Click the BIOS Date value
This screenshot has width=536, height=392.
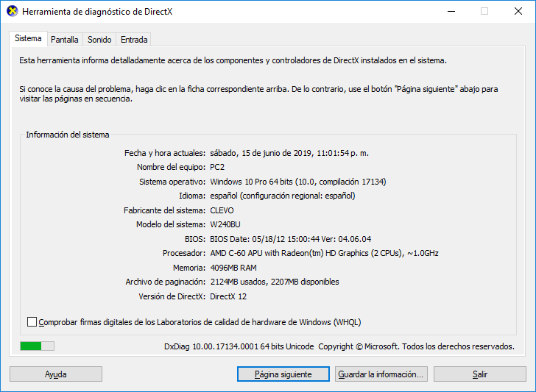pyautogui.click(x=291, y=239)
